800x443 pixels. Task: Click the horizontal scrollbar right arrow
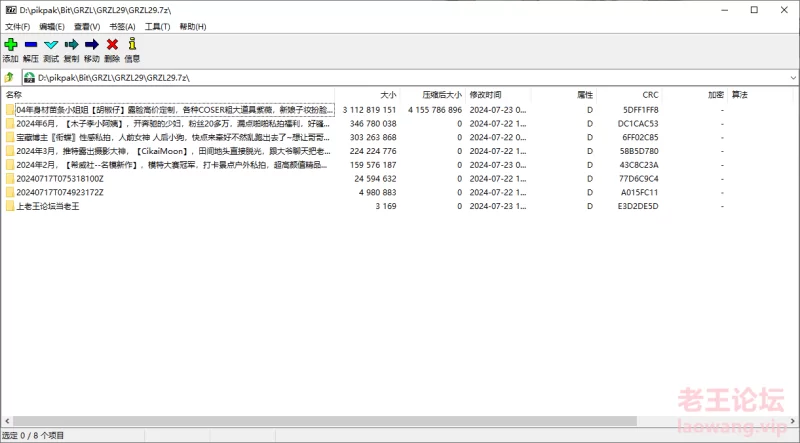(793, 421)
